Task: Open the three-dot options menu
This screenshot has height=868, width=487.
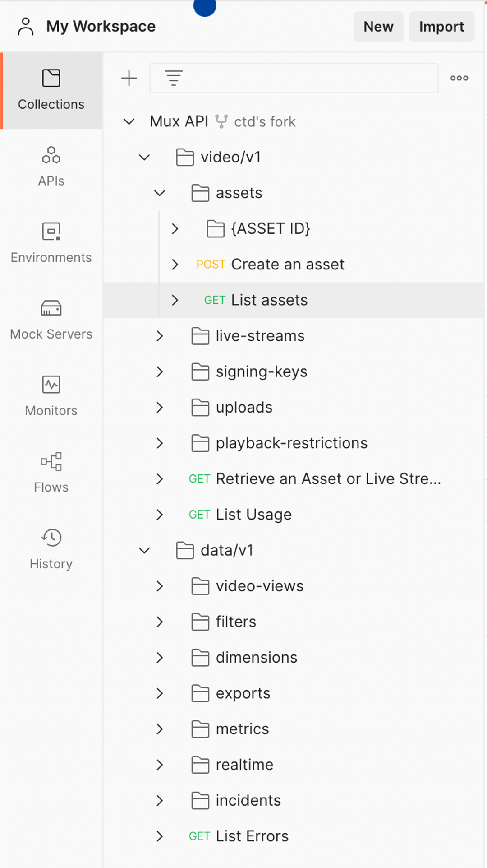Action: click(458, 78)
